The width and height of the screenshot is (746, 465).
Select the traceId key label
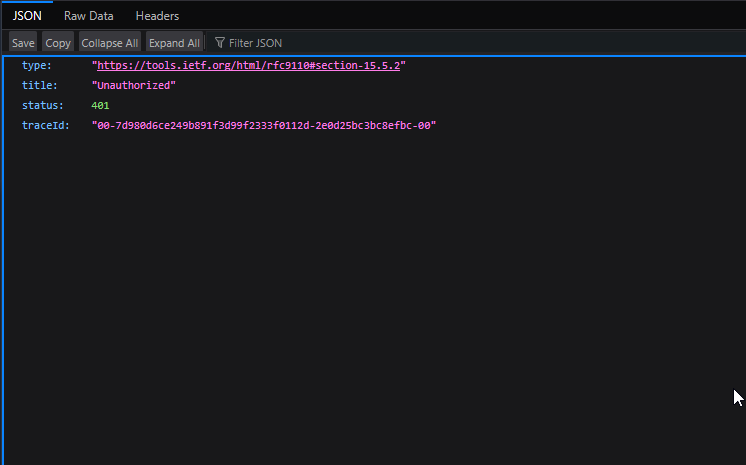44,125
